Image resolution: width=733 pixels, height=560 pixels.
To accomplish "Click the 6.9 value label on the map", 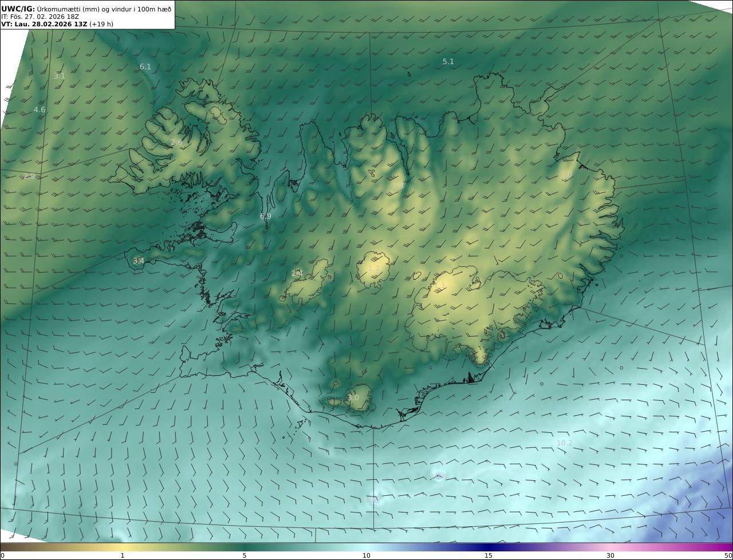I will click(x=266, y=216).
